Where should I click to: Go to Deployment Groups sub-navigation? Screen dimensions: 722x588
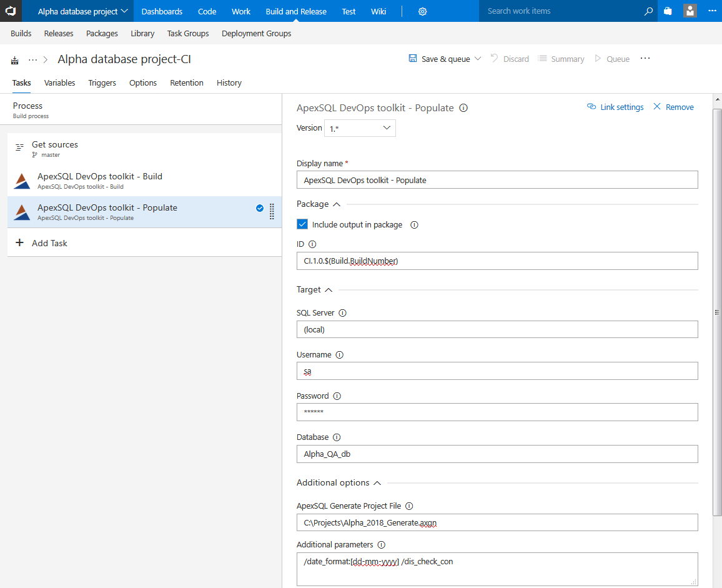click(x=257, y=34)
